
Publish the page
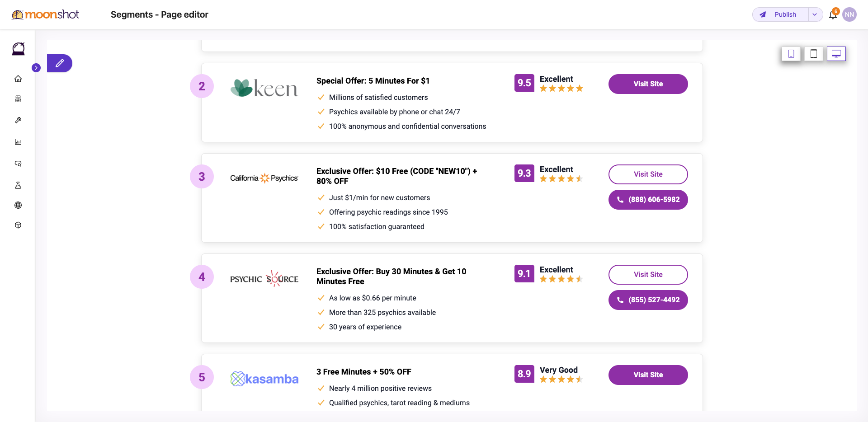tap(780, 14)
